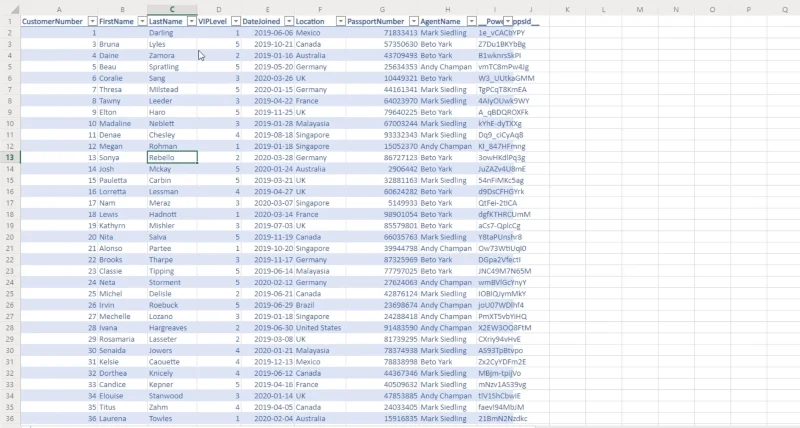Screen dimensions: 800x428
Task: Select the active Rebello cell
Action: coord(172,158)
